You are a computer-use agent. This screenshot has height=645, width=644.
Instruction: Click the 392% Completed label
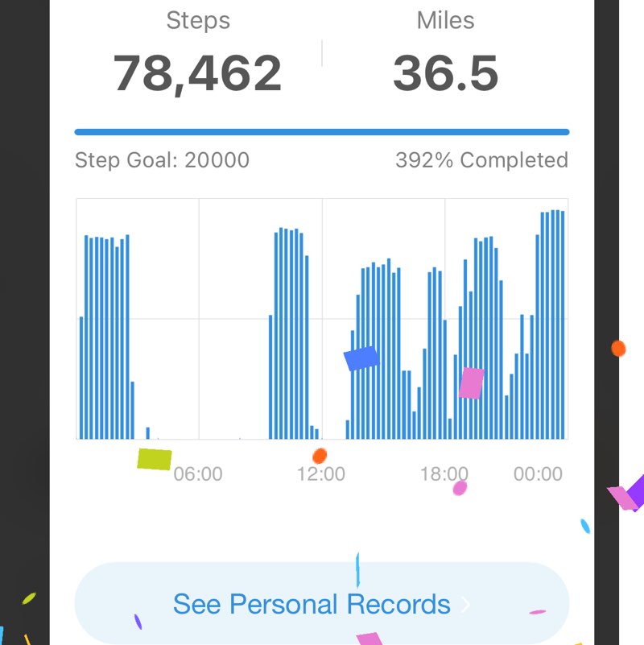pyautogui.click(x=481, y=160)
